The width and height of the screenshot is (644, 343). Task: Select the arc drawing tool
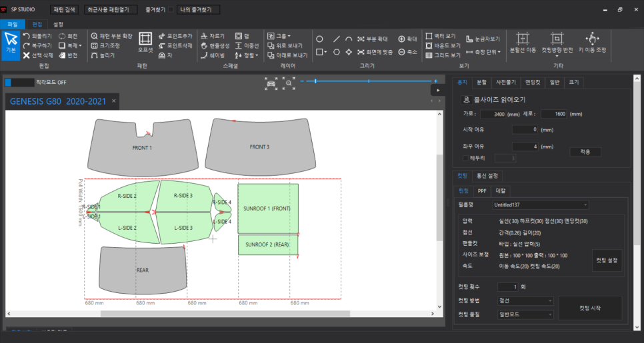click(349, 39)
